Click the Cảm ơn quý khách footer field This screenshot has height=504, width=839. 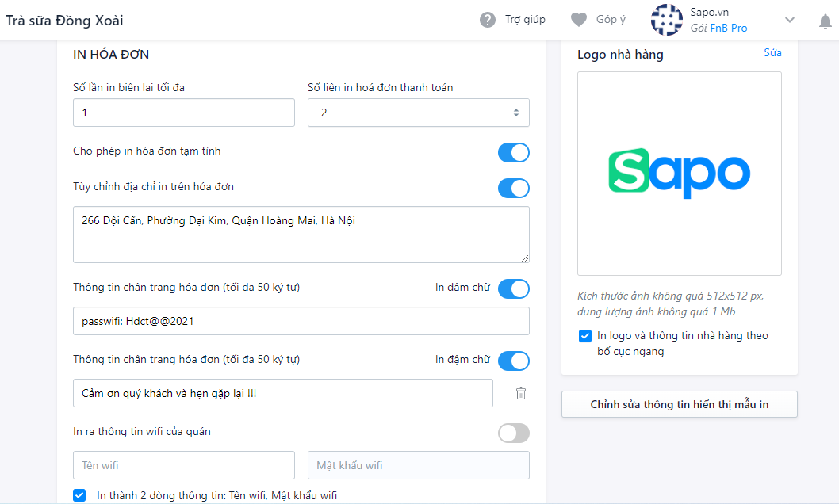(283, 393)
